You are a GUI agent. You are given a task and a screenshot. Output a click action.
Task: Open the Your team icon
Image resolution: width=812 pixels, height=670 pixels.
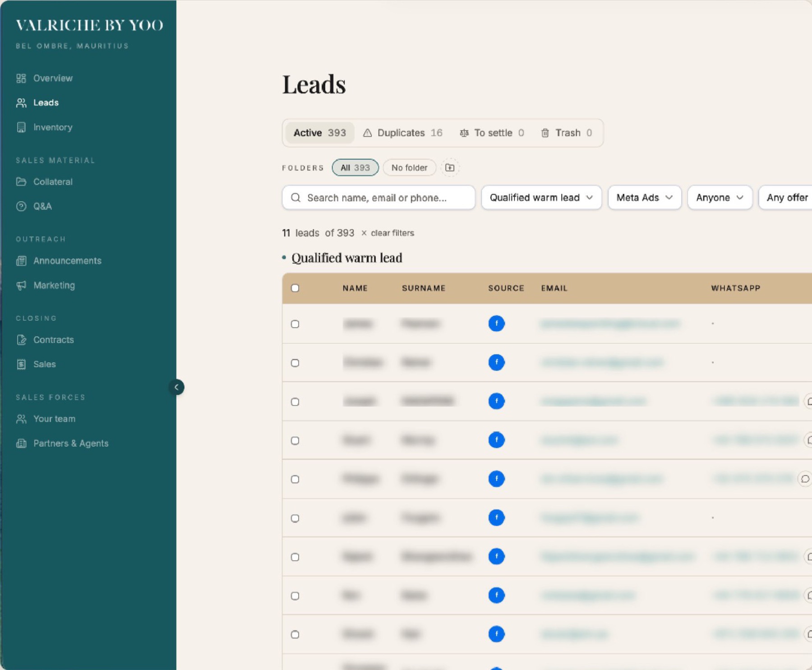pos(21,419)
